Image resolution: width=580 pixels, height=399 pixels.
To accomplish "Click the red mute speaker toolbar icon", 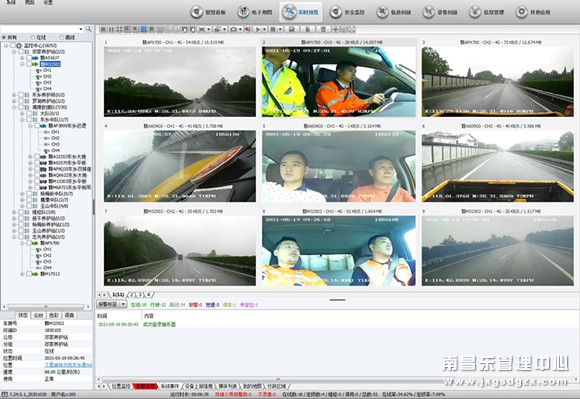I will tap(248, 29).
